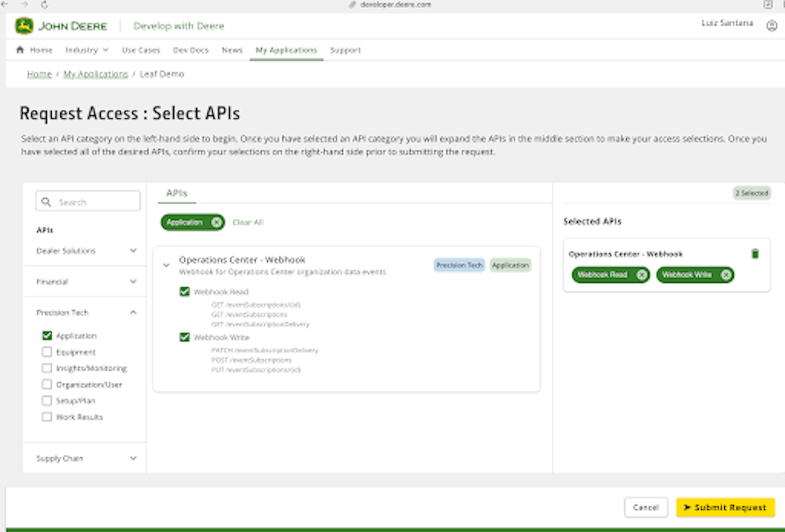Click the PATCH /eventSubscriptionDelivery endpoint line

265,350
